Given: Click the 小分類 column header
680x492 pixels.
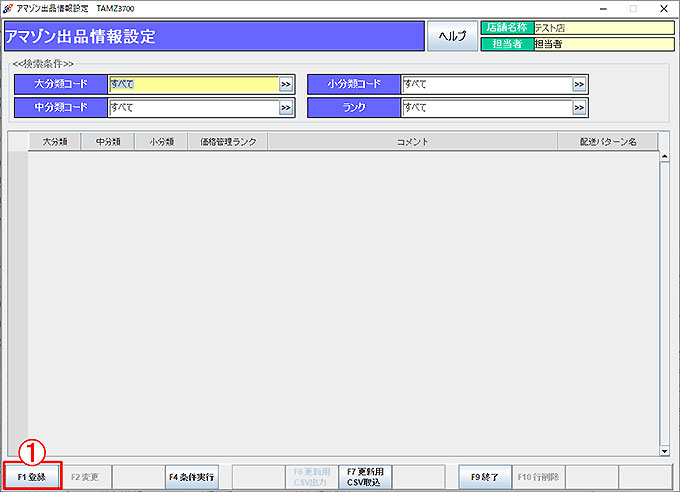Looking at the screenshot, I should pos(161,142).
